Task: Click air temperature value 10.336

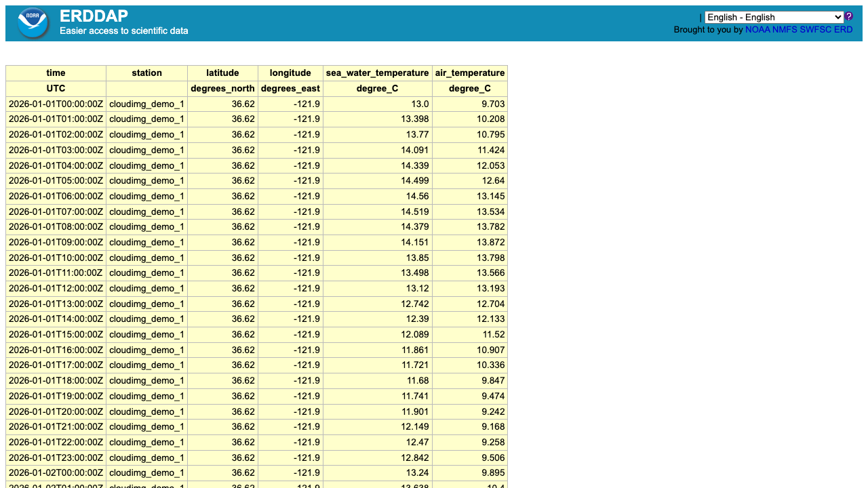Action: pyautogui.click(x=470, y=365)
